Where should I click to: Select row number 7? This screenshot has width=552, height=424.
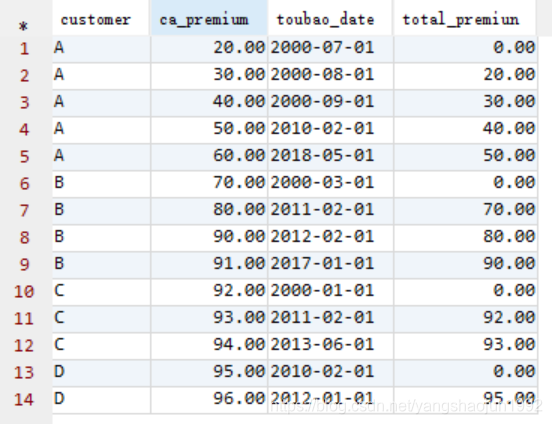click(26, 211)
